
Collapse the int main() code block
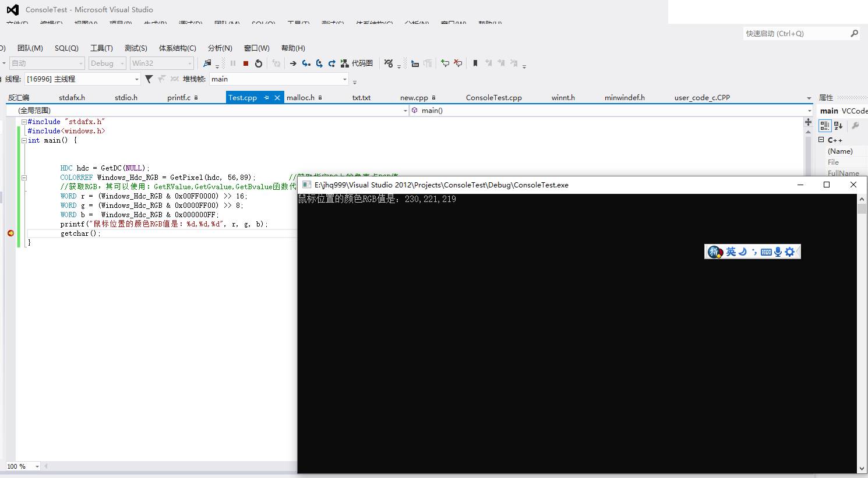tap(24, 140)
